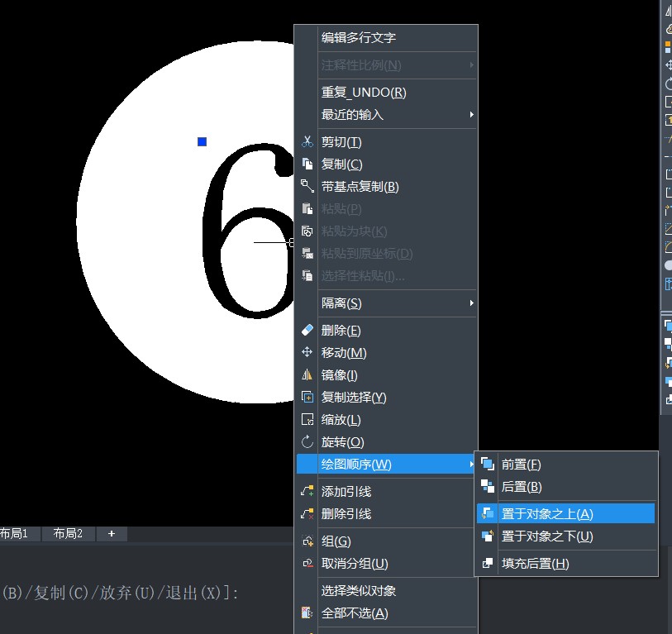Image resolution: width=672 pixels, height=634 pixels.
Task: Click the 删除(E) text label
Action: coord(341,331)
